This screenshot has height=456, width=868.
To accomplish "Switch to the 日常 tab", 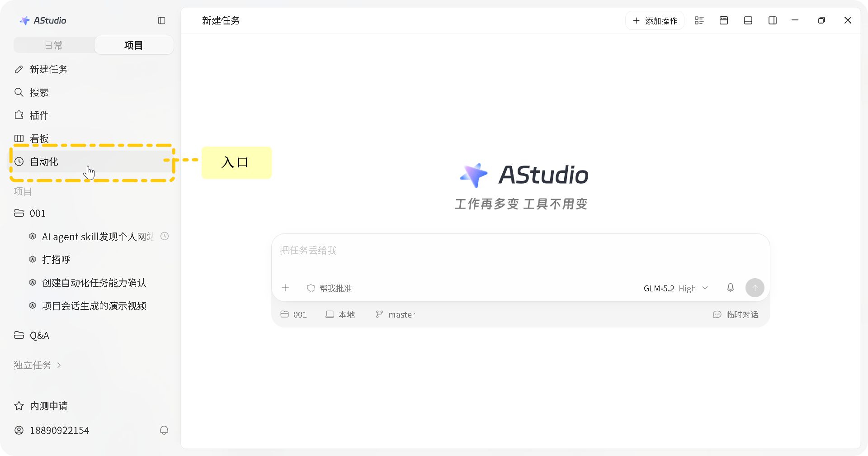I will coord(54,45).
